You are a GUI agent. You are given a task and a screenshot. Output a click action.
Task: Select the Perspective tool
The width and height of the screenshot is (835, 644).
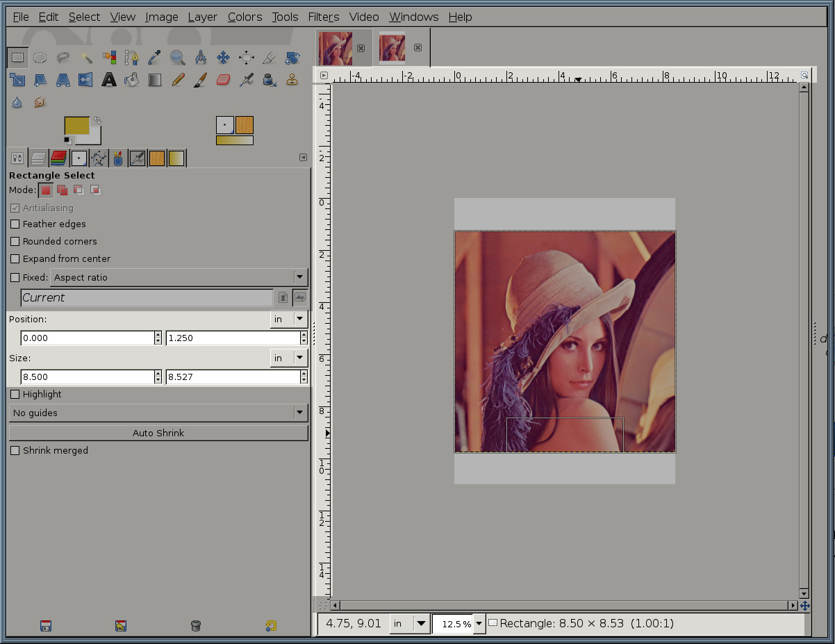tap(63, 80)
